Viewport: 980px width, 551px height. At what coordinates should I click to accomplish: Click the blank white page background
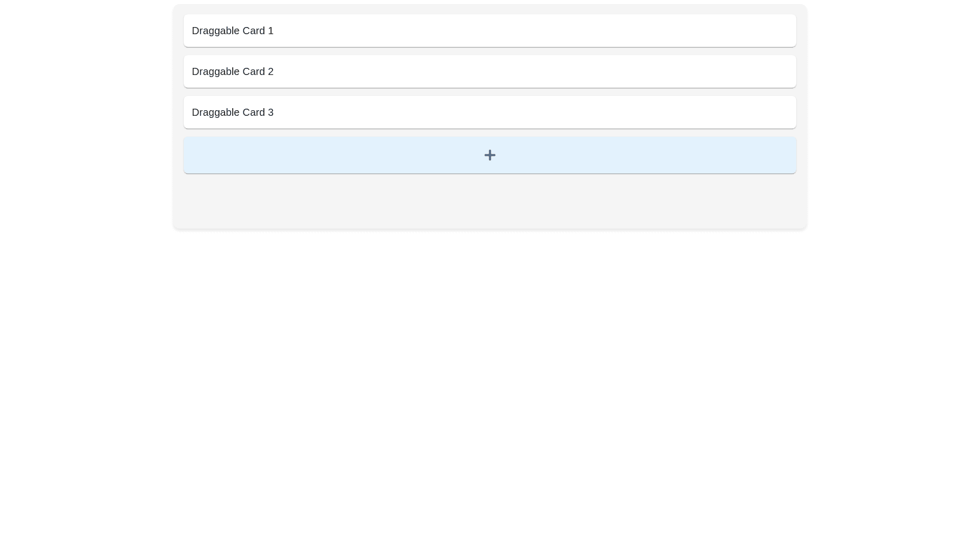(490, 388)
